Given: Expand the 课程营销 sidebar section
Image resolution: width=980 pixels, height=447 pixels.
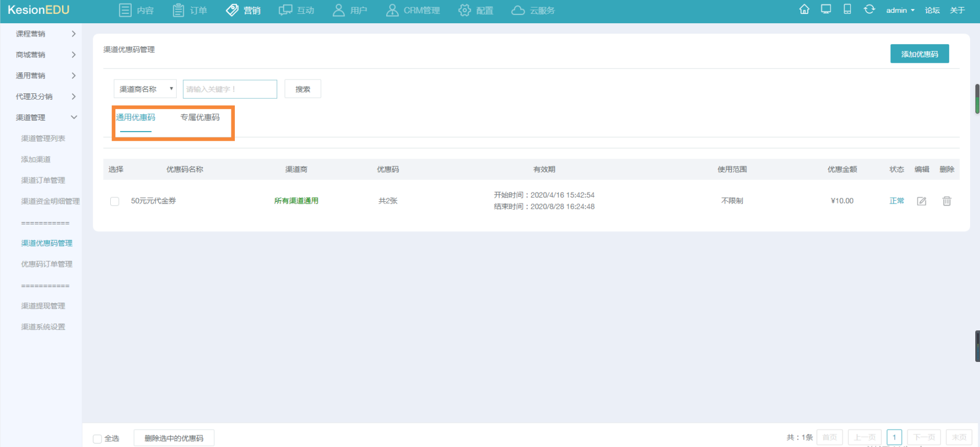Looking at the screenshot, I should click(x=45, y=34).
